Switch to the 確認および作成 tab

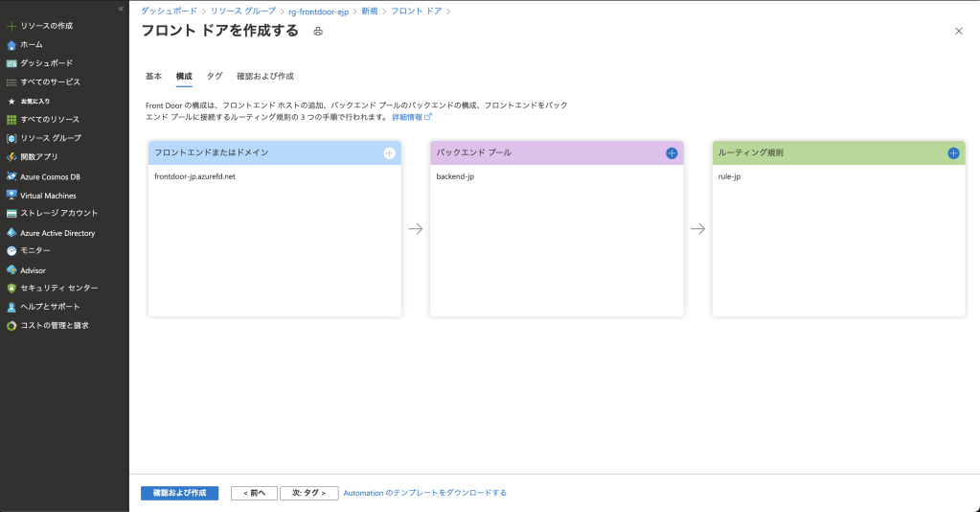264,76
